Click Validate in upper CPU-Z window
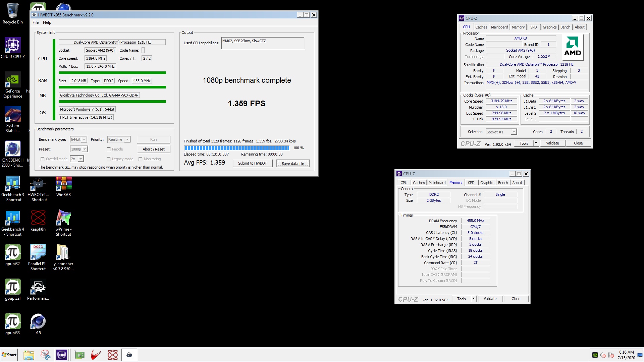 [x=552, y=143]
